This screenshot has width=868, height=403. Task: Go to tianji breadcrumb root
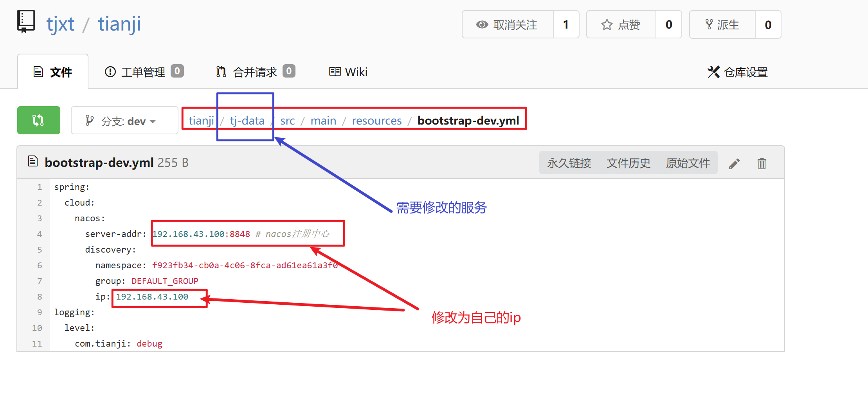pyautogui.click(x=201, y=121)
